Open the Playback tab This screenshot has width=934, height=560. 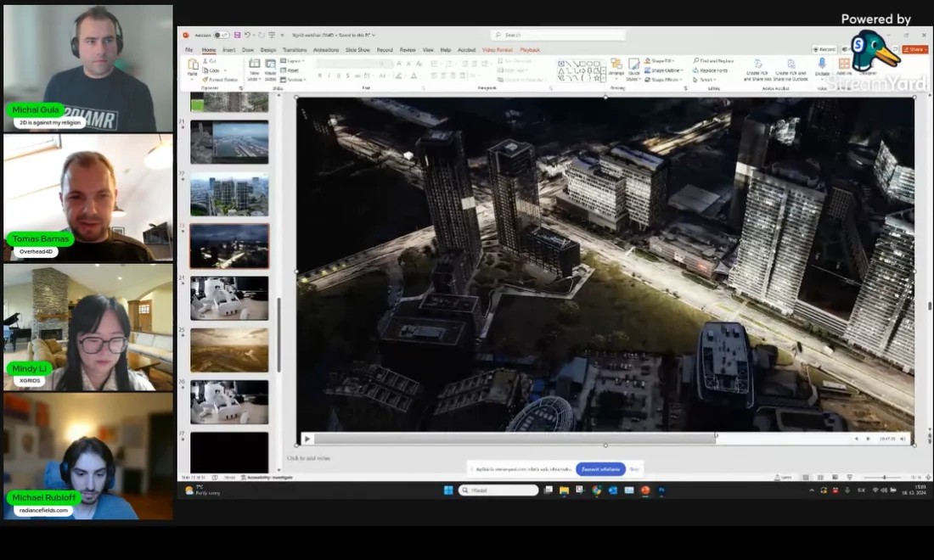click(x=530, y=50)
